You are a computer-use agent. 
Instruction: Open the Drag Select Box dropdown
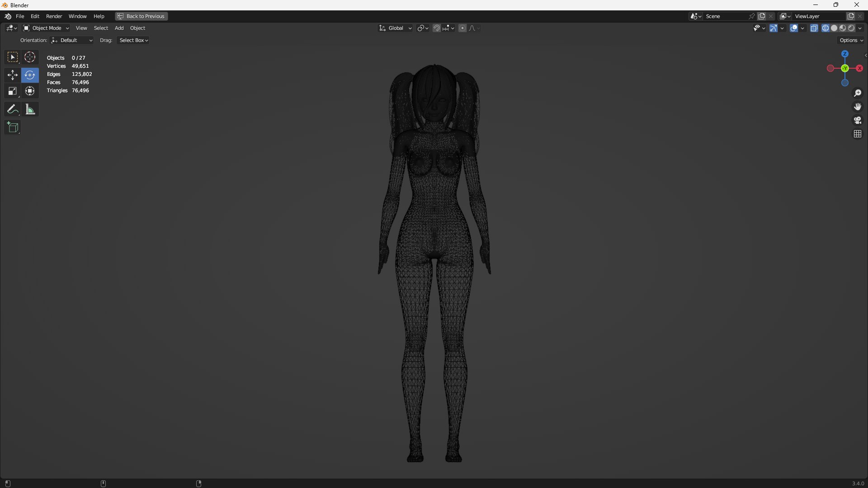tap(133, 40)
